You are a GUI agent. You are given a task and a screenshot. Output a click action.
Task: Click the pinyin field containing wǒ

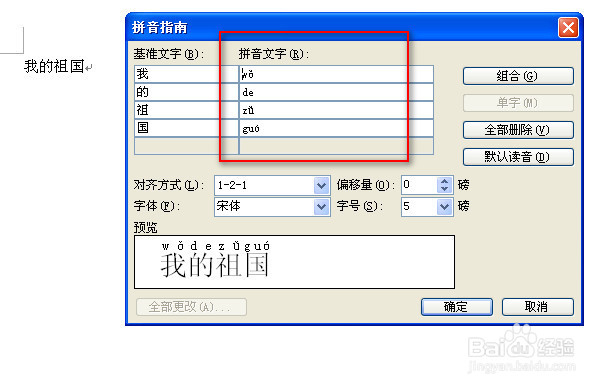coord(336,74)
